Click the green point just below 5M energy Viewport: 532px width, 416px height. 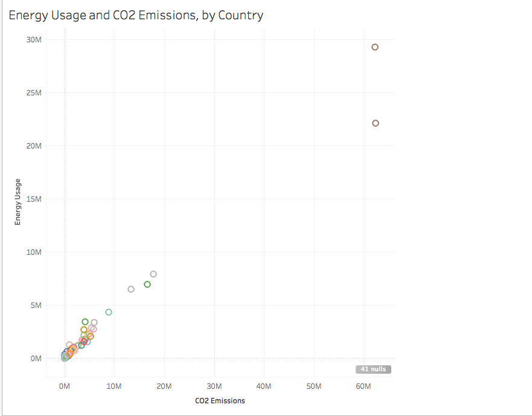pyautogui.click(x=85, y=322)
